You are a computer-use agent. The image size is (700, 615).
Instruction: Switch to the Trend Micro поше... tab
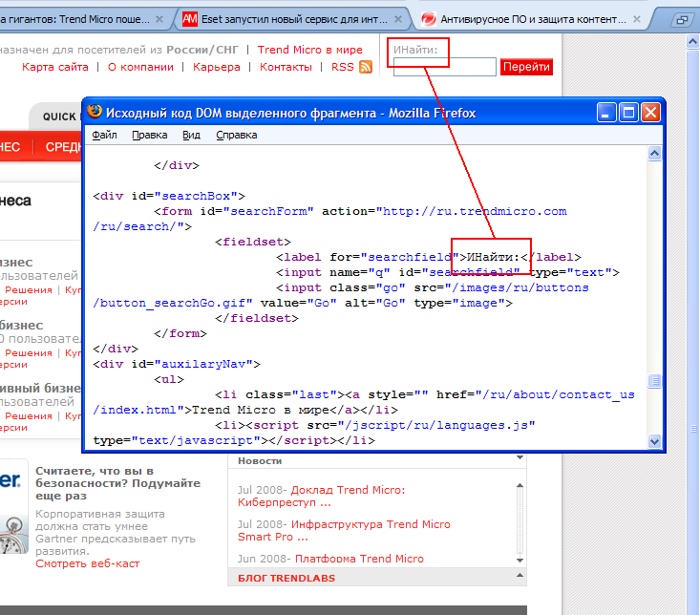point(80,19)
